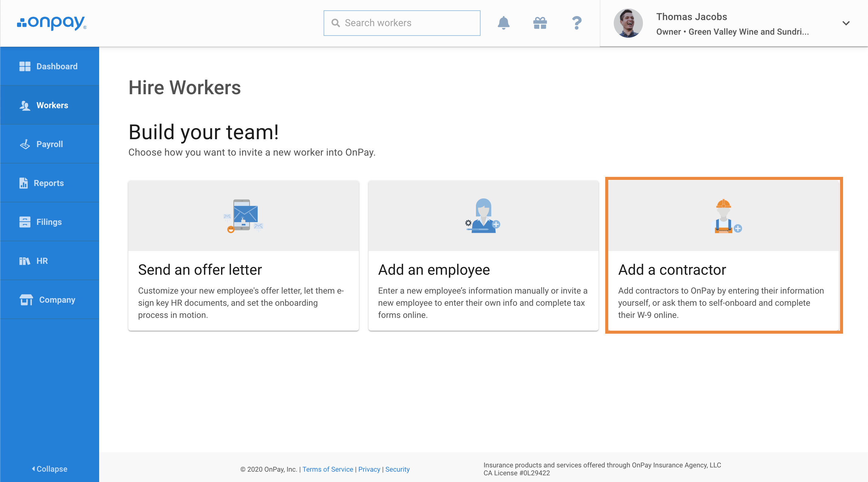
Task: Open the notifications bell
Action: (x=503, y=23)
